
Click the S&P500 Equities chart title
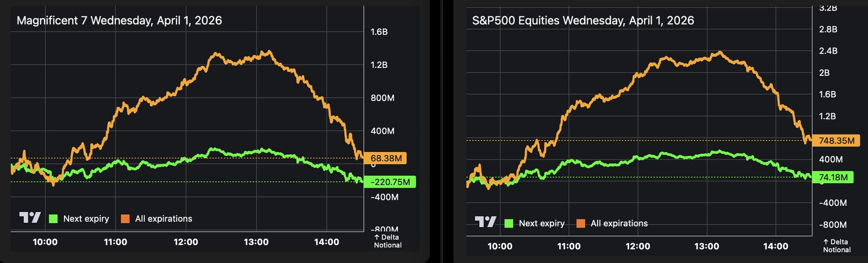(x=583, y=20)
